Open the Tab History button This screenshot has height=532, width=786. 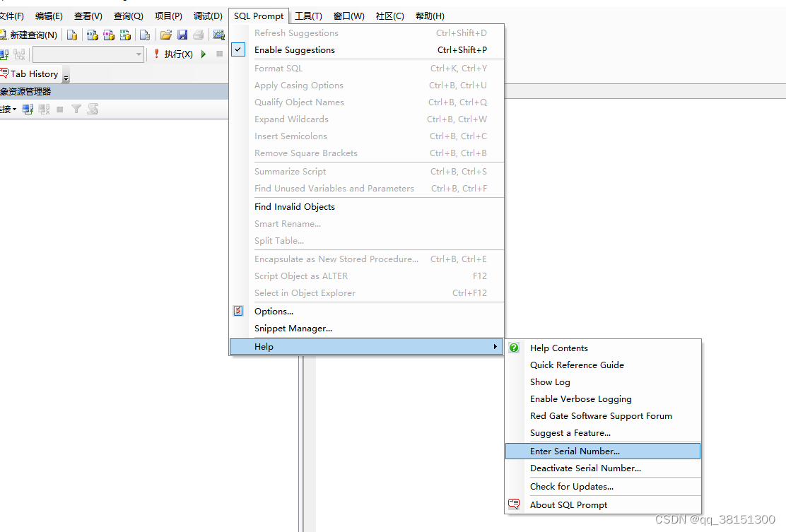coord(30,73)
